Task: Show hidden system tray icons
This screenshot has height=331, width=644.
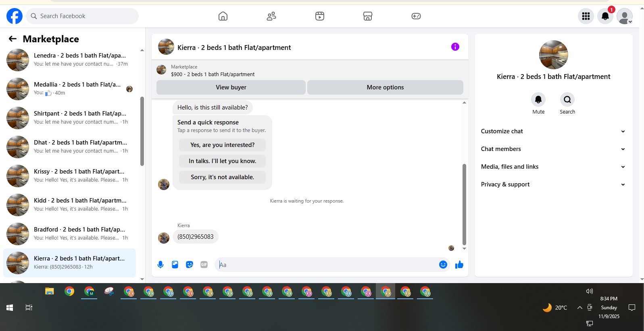Action: pyautogui.click(x=580, y=308)
